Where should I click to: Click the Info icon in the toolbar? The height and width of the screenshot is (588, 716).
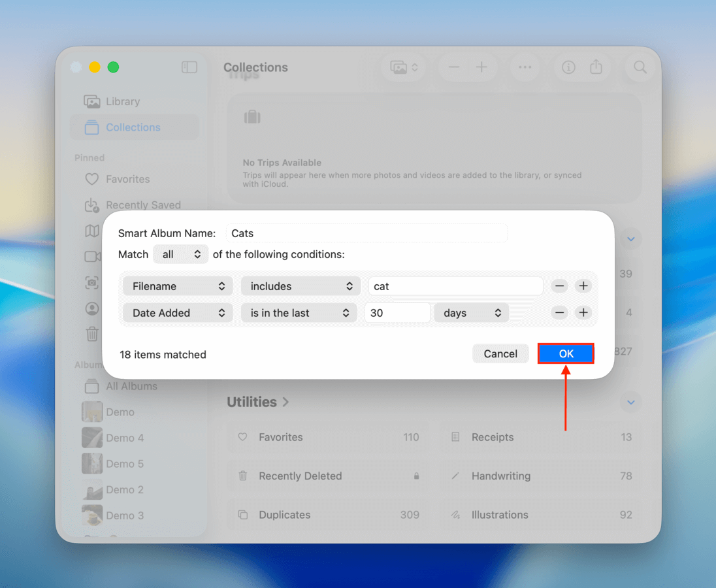tap(568, 67)
